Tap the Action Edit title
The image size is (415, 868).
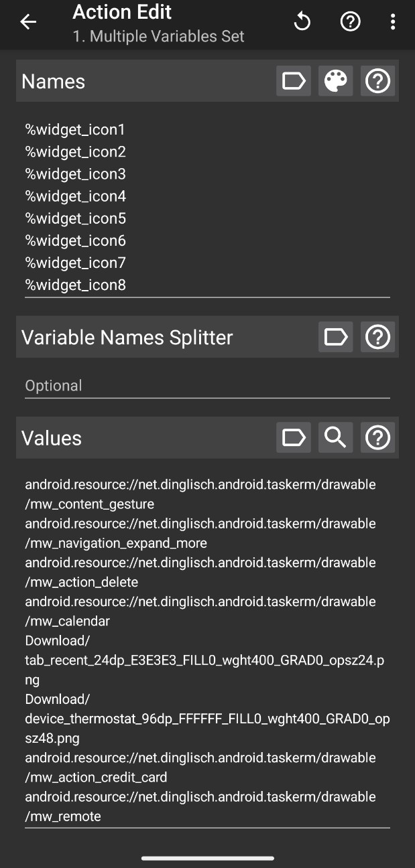click(122, 12)
